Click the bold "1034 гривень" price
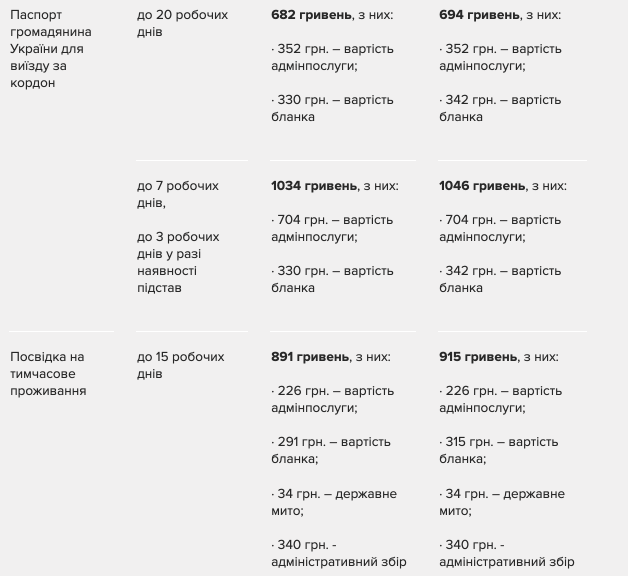Image resolution: width=628 pixels, height=576 pixels. pos(314,186)
